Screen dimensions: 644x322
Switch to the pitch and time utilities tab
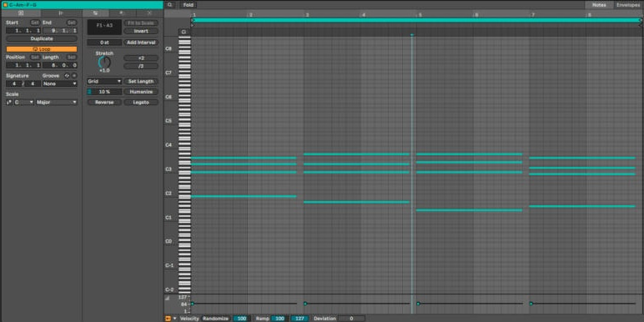[x=95, y=13]
